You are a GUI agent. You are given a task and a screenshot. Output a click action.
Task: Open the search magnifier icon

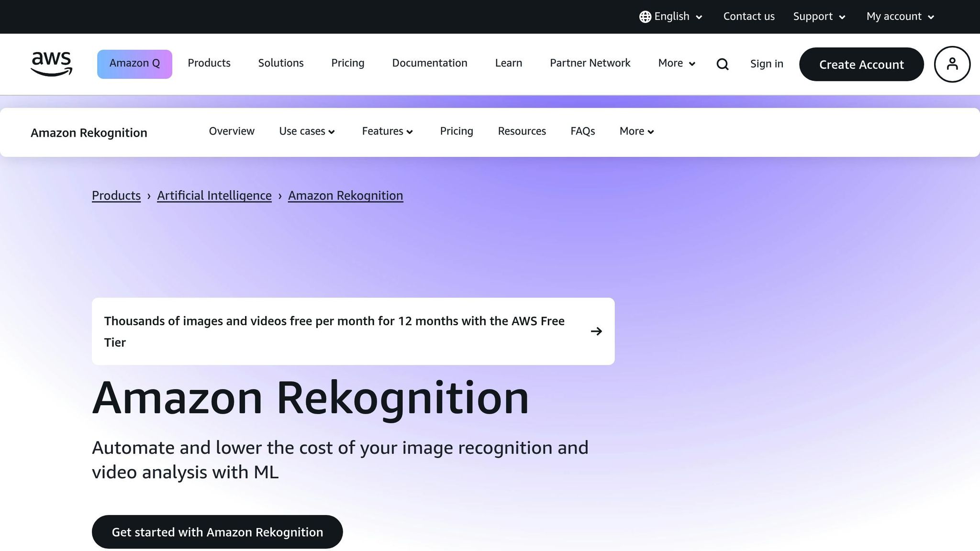point(723,64)
